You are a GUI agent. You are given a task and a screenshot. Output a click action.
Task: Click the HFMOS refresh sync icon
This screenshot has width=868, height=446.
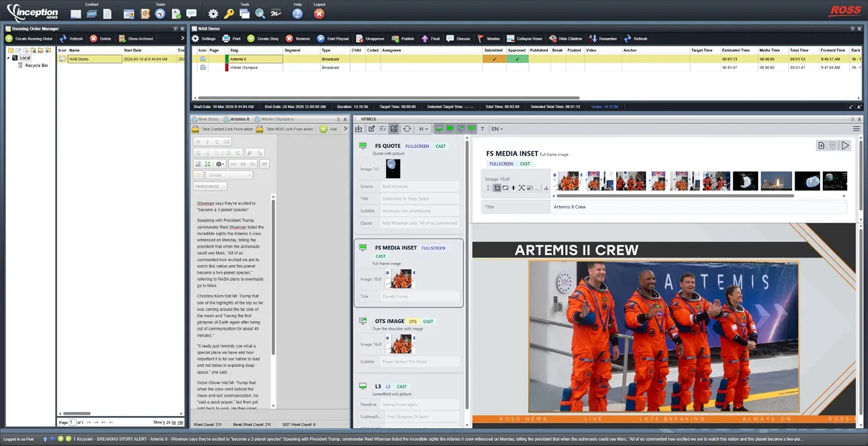(x=407, y=129)
